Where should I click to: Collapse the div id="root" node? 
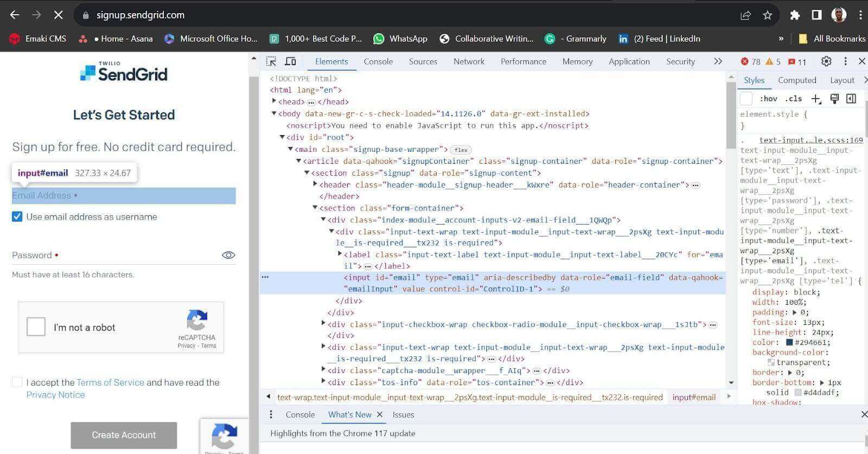(x=282, y=137)
